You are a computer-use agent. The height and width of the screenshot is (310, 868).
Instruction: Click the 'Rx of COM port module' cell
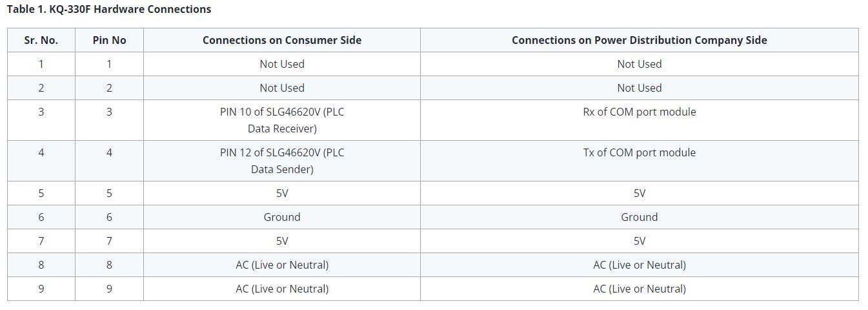click(639, 112)
